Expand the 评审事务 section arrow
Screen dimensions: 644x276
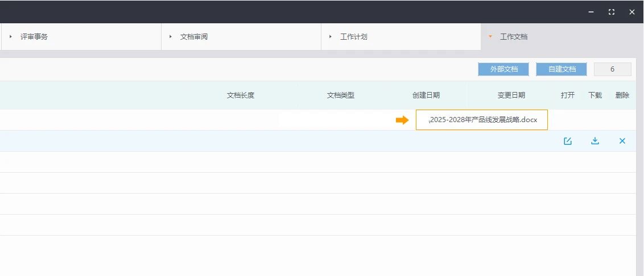(x=11, y=36)
